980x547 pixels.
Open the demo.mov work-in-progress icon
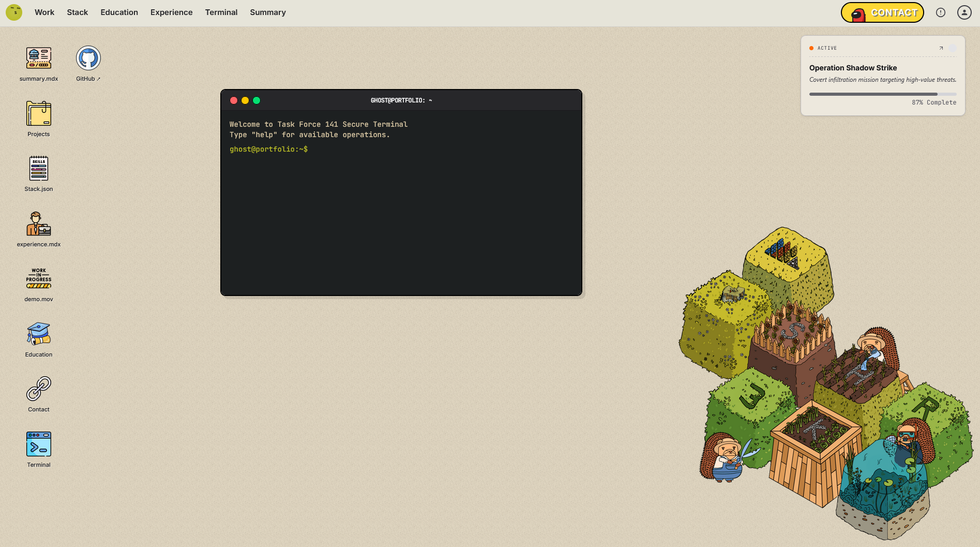coord(39,279)
